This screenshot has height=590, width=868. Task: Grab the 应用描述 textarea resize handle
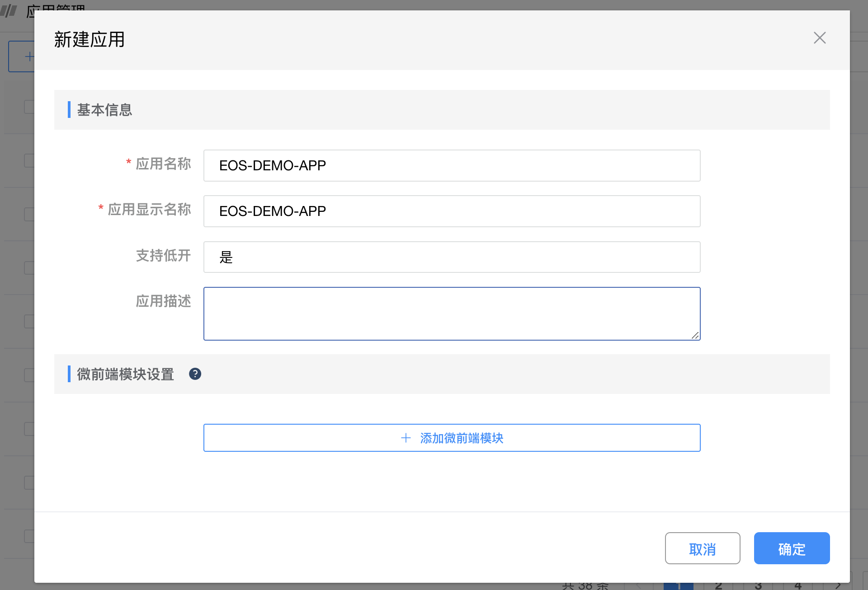point(695,335)
